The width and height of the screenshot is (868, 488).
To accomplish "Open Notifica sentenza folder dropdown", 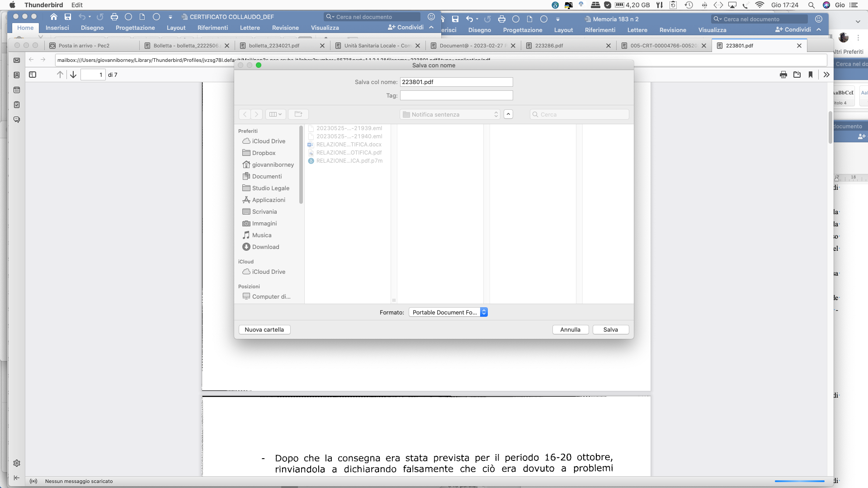I will click(450, 114).
